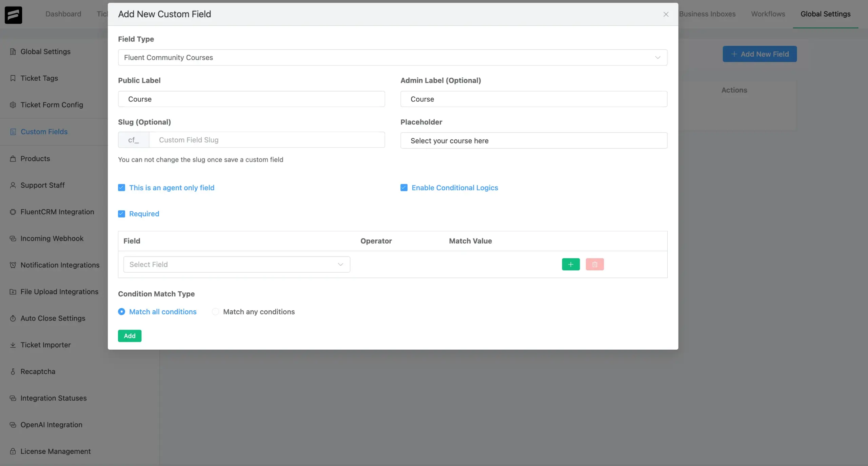Viewport: 868px width, 466px height.
Task: Open Ticket Tags in the sidebar
Action: (x=39, y=78)
